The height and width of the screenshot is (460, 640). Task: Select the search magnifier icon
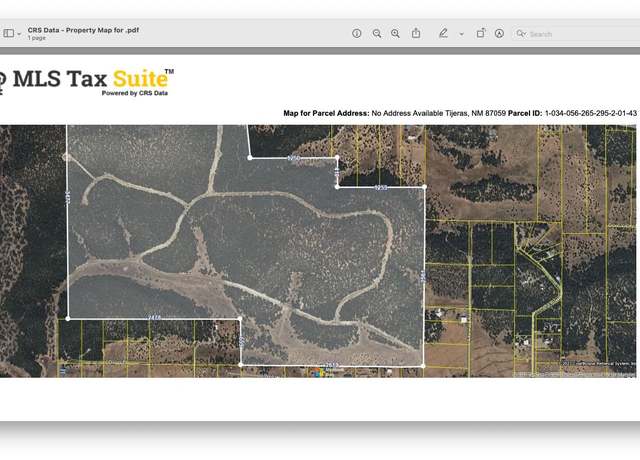(521, 33)
